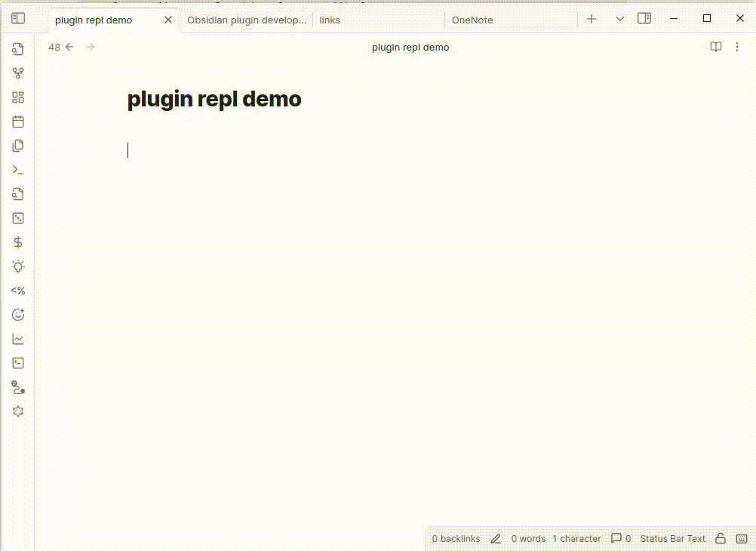Navigate back with the left arrow

pyautogui.click(x=69, y=48)
